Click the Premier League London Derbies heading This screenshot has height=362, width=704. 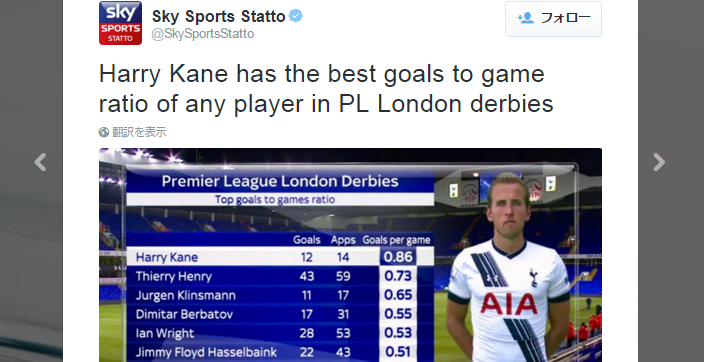click(x=280, y=181)
